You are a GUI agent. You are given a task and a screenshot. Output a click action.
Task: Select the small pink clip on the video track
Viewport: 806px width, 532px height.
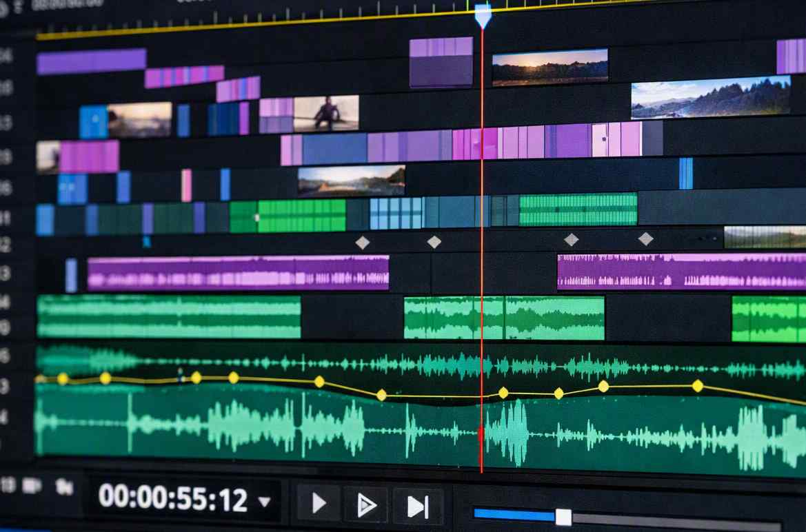tap(186, 185)
